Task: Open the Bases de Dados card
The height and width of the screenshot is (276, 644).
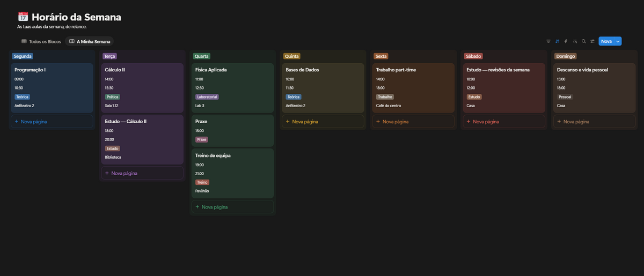Action: click(323, 88)
